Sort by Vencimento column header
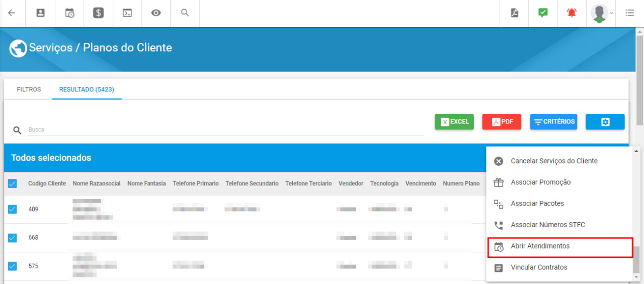 click(x=421, y=184)
